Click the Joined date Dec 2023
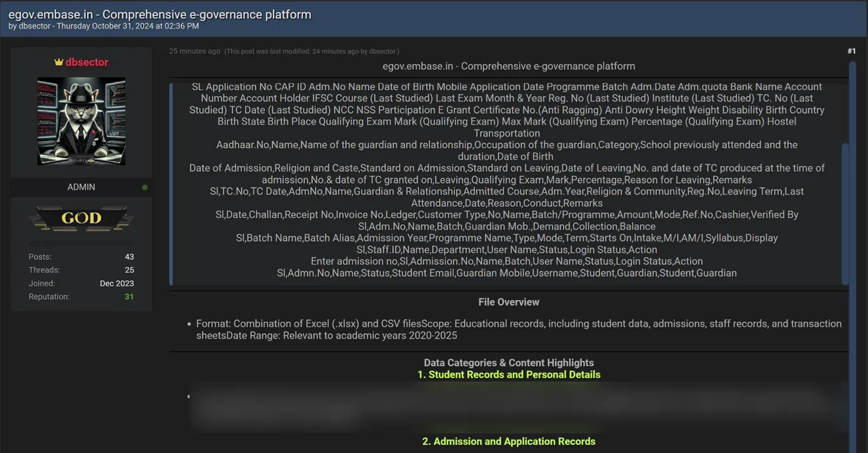Image resolution: width=868 pixels, height=453 pixels. pos(116,283)
